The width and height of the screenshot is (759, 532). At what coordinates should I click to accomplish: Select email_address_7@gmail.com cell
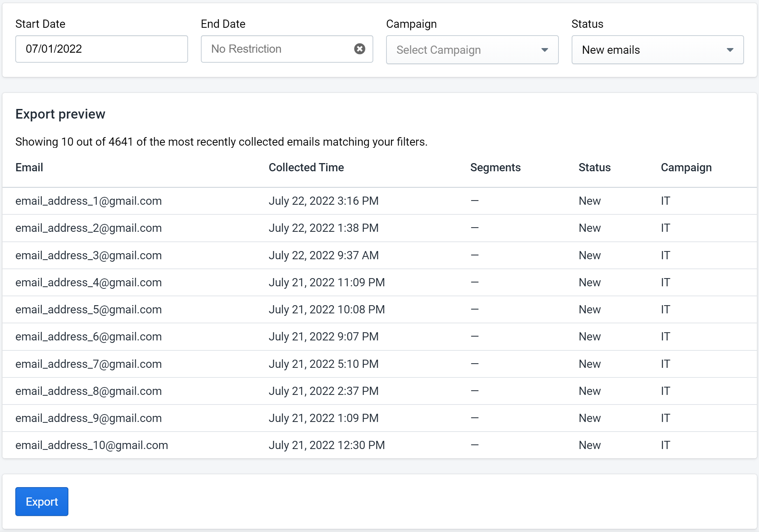[x=88, y=364]
